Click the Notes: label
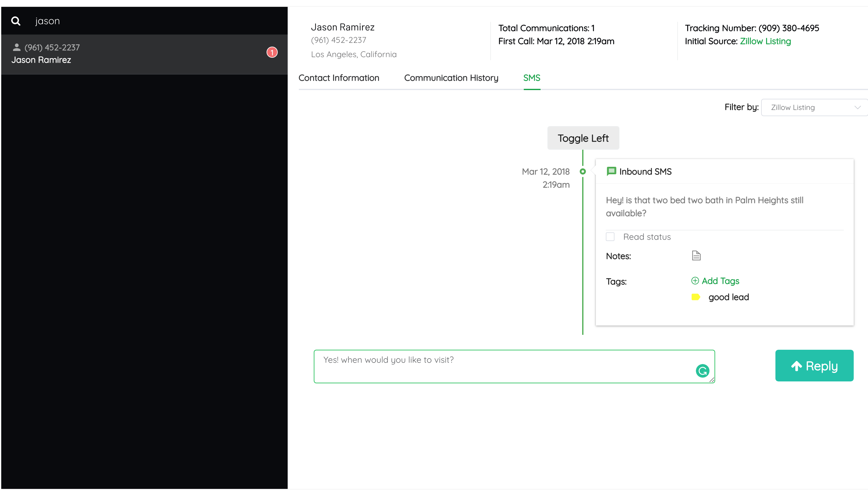This screenshot has width=868, height=492. 618,256
